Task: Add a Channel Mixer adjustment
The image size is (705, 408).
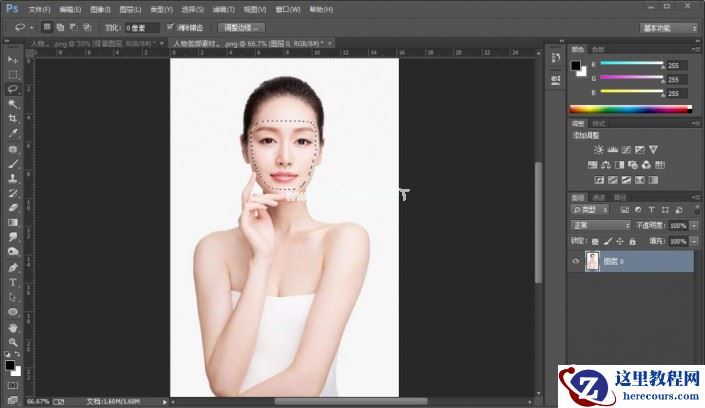Action: coord(646,165)
